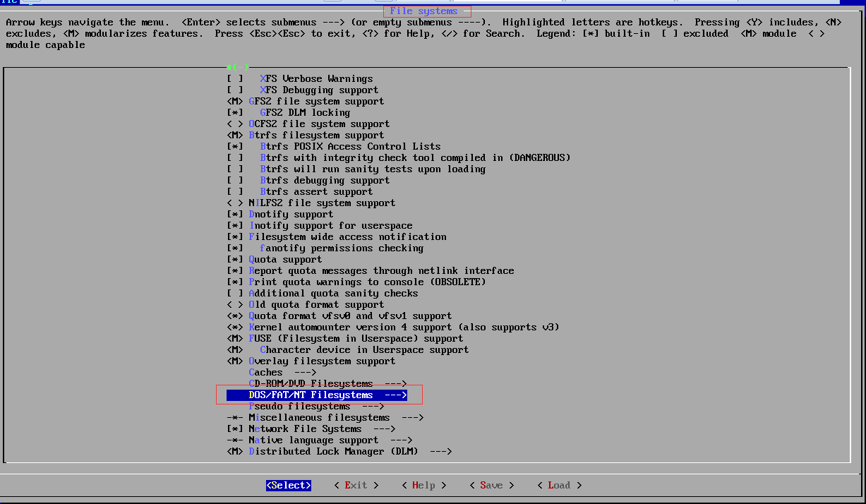866x504 pixels.
Task: Open Pseudo filesystems submenu
Action: tap(317, 406)
